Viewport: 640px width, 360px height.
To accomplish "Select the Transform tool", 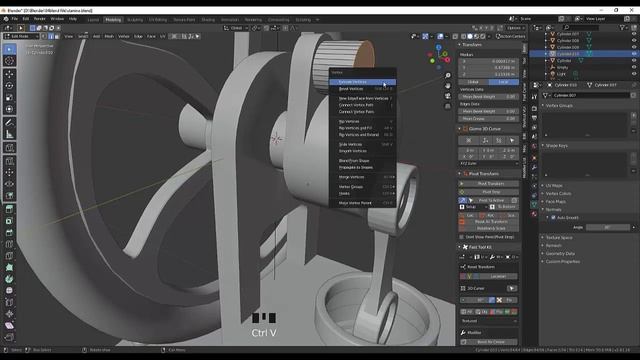I will pos(9,109).
